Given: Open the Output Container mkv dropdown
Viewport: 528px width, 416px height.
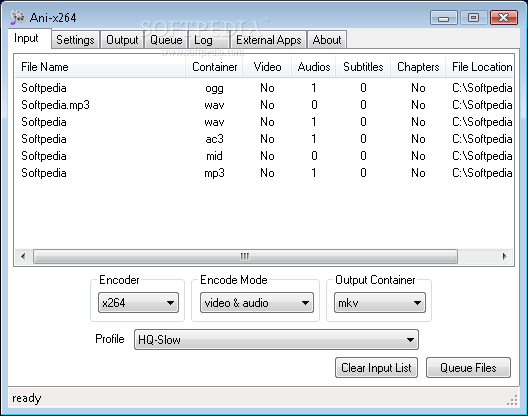Looking at the screenshot, I should click(x=380, y=302).
